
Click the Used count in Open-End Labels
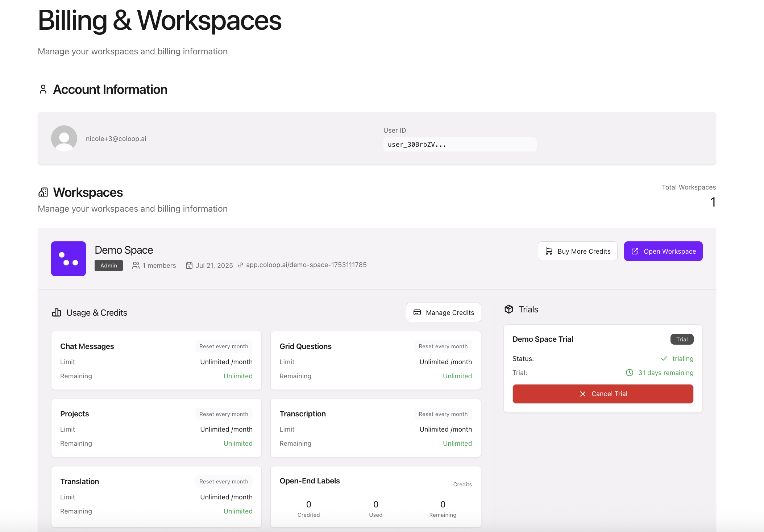point(376,504)
